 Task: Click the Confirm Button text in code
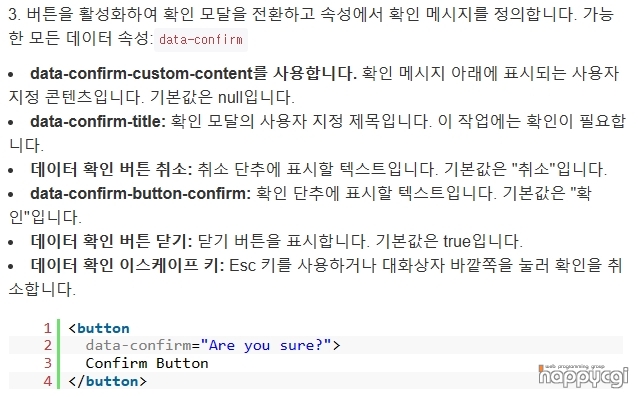(x=147, y=363)
